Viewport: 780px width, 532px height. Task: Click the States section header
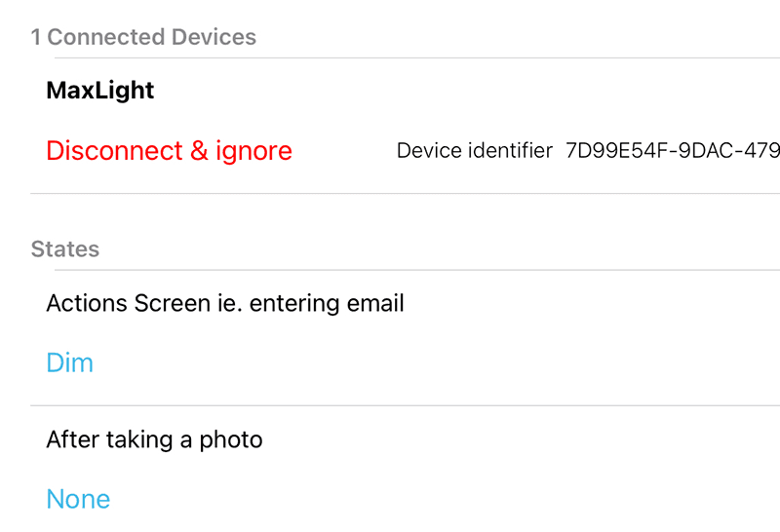(65, 249)
